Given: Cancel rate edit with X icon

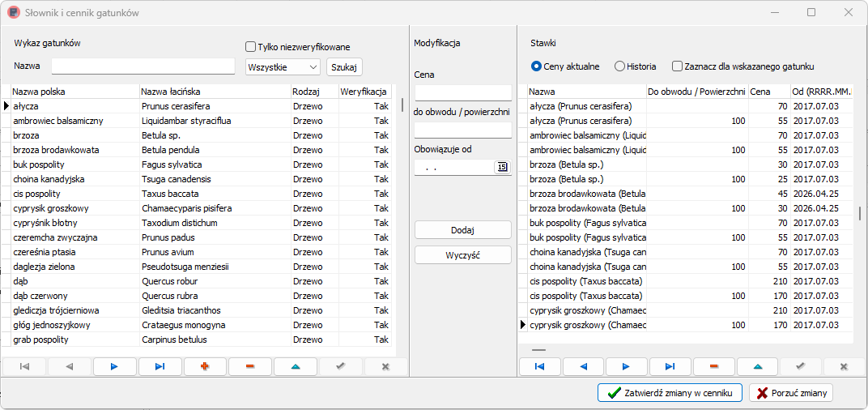Looking at the screenshot, I should (845, 366).
